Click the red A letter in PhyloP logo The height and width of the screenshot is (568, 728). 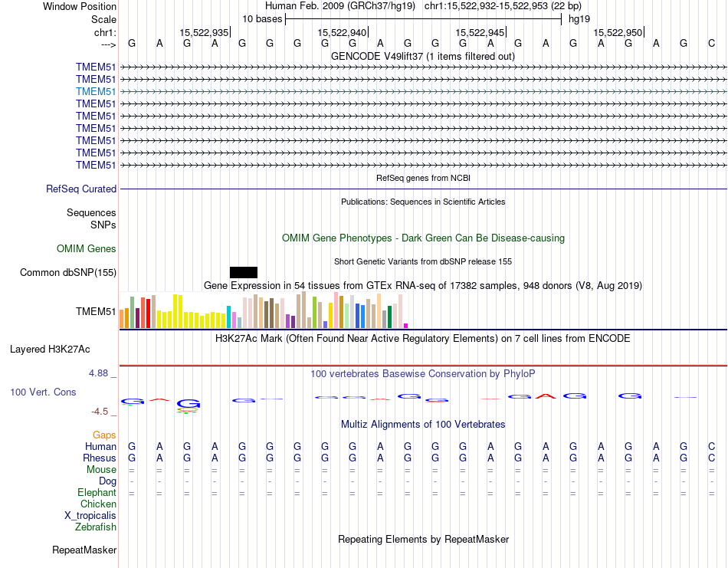click(546, 396)
